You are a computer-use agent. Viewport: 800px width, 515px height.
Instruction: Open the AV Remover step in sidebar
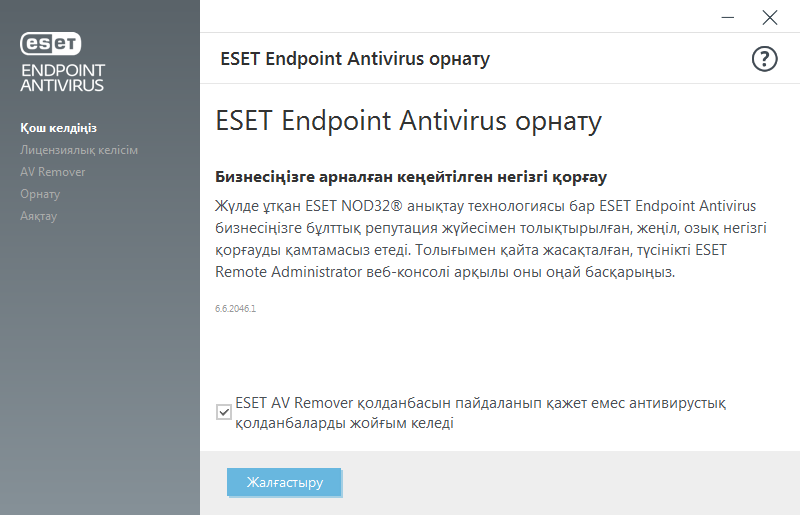pyautogui.click(x=53, y=172)
